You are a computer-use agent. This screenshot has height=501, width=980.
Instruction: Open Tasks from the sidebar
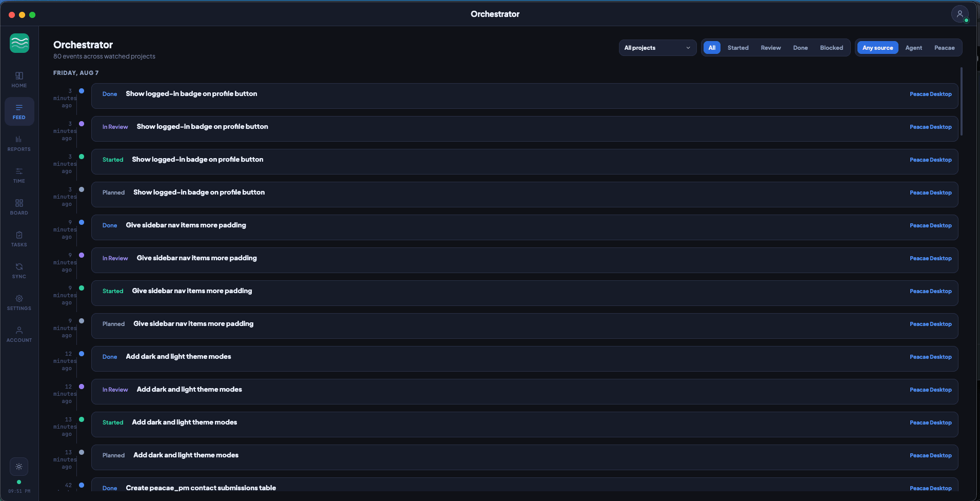pos(19,239)
